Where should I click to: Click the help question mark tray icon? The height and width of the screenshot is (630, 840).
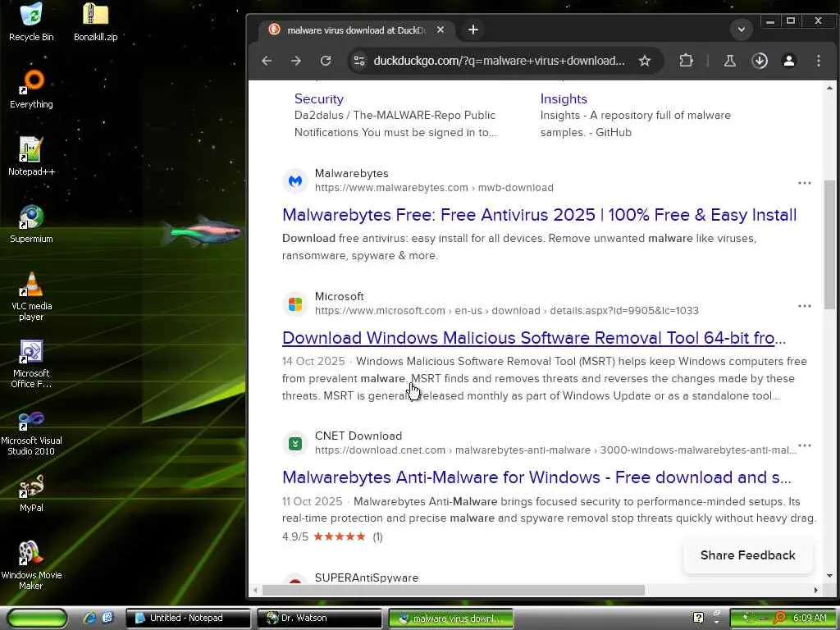point(698,618)
